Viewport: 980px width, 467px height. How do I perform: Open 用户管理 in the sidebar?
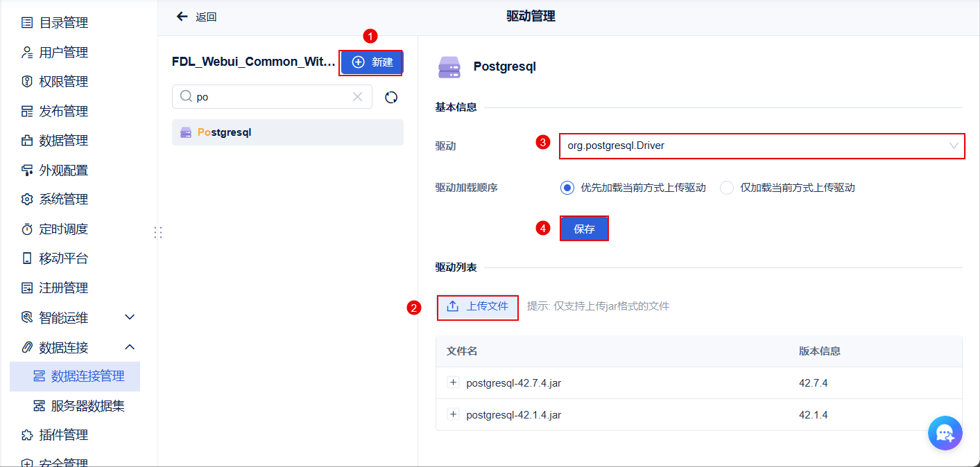tap(63, 53)
